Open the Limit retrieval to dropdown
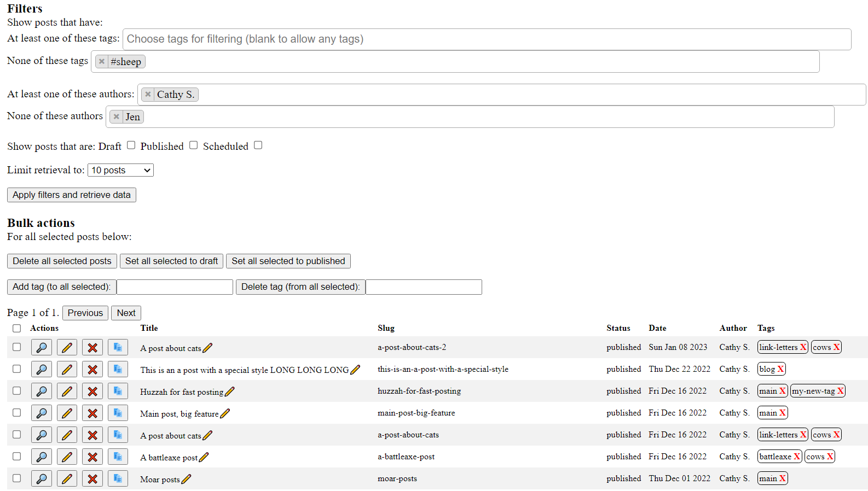 click(120, 171)
